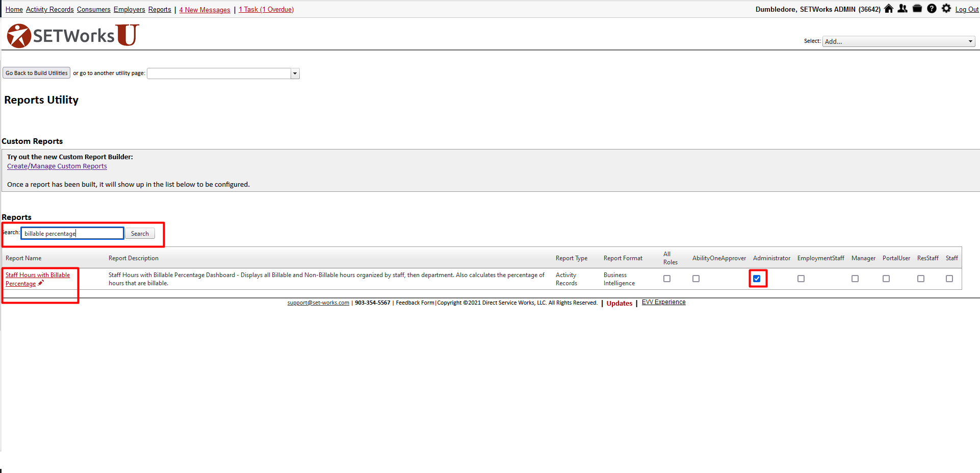This screenshot has height=473, width=980.
Task: Click the support@set-works.com email link
Action: (318, 303)
